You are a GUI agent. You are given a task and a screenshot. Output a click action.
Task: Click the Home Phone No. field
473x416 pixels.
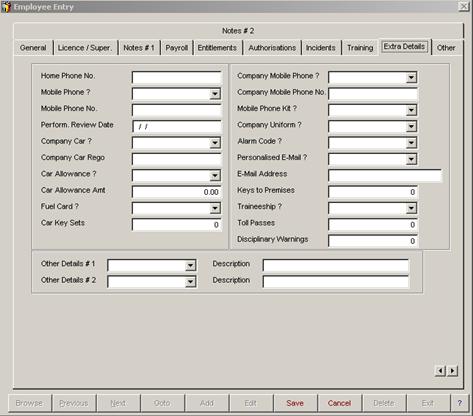pos(176,78)
